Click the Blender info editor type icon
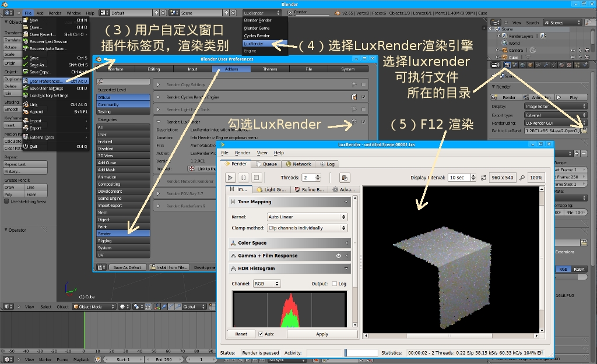This screenshot has height=364, width=597. pyautogui.click(x=8, y=13)
